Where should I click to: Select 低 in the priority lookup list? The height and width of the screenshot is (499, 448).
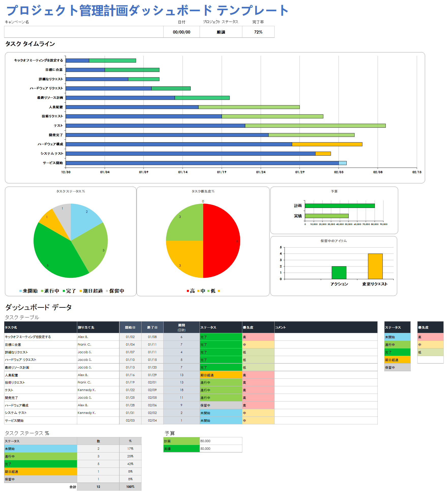[x=430, y=352]
